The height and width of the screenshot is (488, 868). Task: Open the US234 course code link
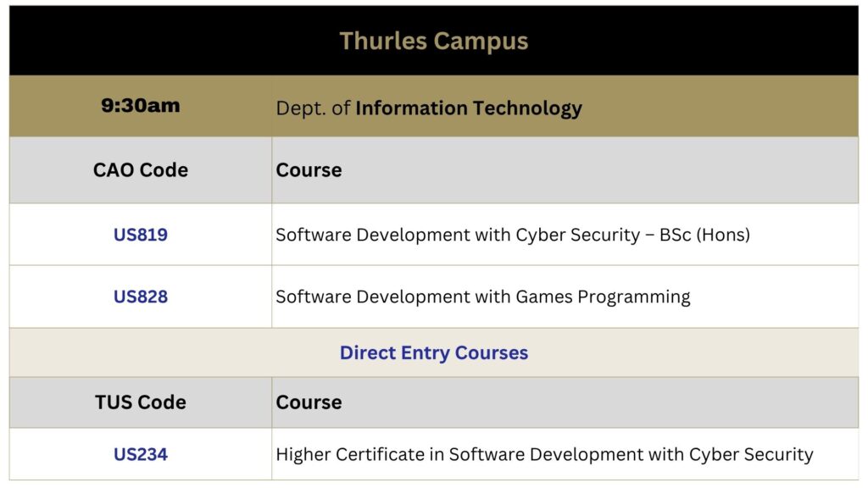coord(141,454)
